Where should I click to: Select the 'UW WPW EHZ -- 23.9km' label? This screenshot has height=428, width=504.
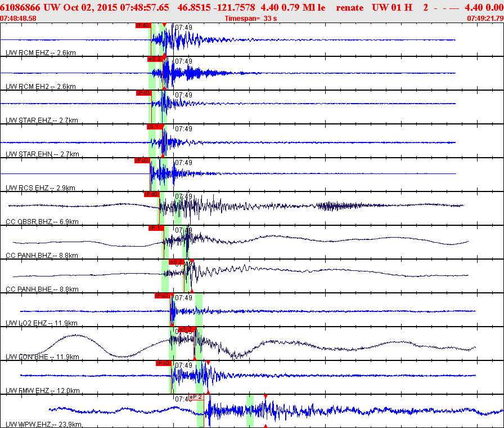coord(44,425)
